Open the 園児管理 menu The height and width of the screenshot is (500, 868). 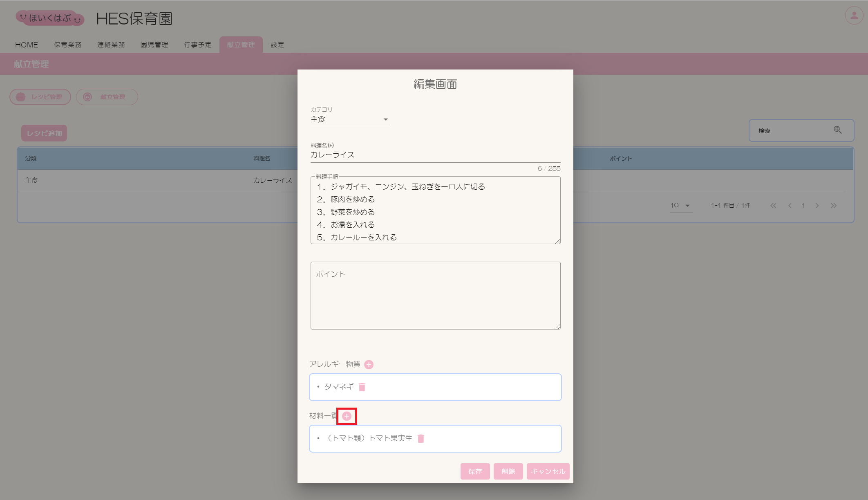coord(154,45)
